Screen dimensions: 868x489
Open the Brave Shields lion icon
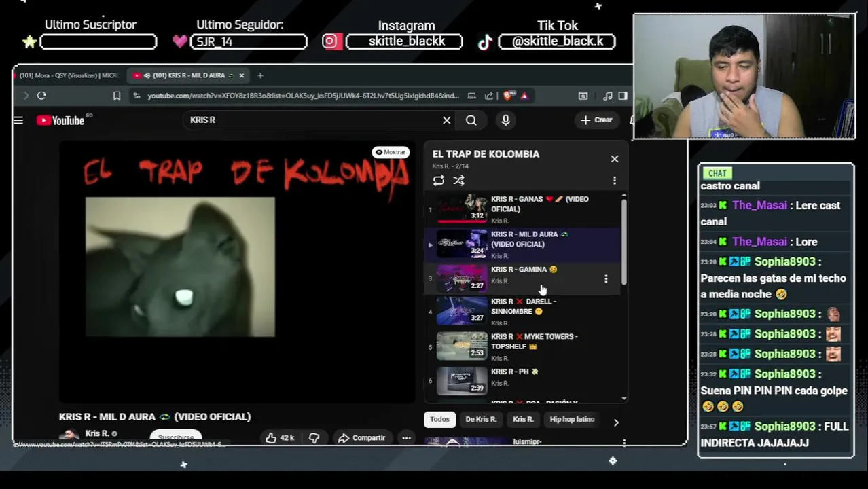click(509, 96)
